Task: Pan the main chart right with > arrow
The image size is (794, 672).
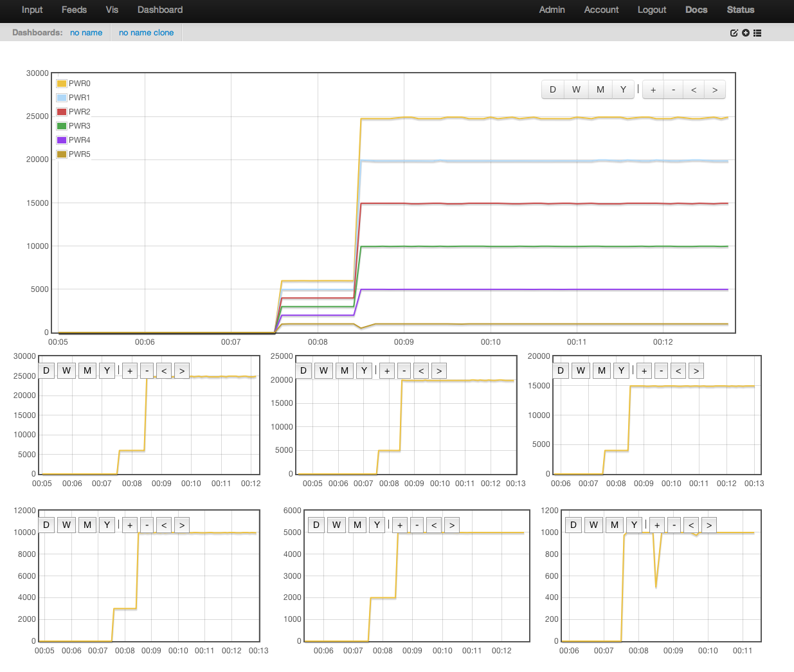Action: coord(714,89)
